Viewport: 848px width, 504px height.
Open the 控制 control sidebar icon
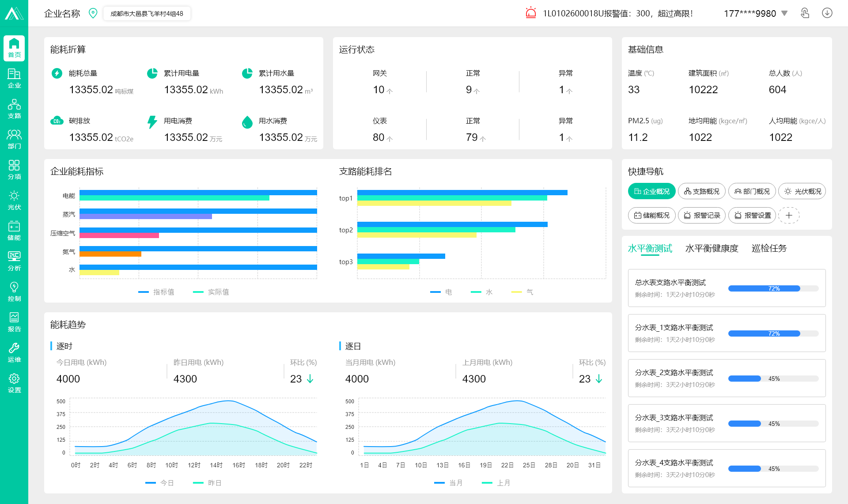[14, 292]
